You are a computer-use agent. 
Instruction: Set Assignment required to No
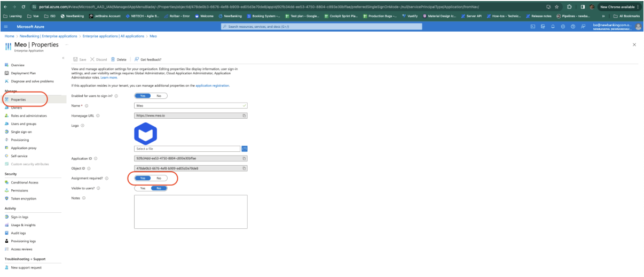(x=159, y=178)
